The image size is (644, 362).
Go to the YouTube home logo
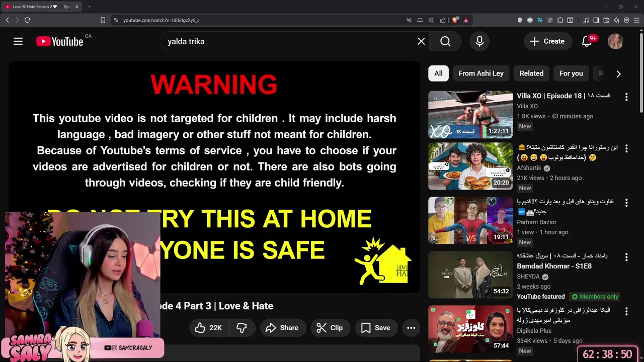(60, 41)
